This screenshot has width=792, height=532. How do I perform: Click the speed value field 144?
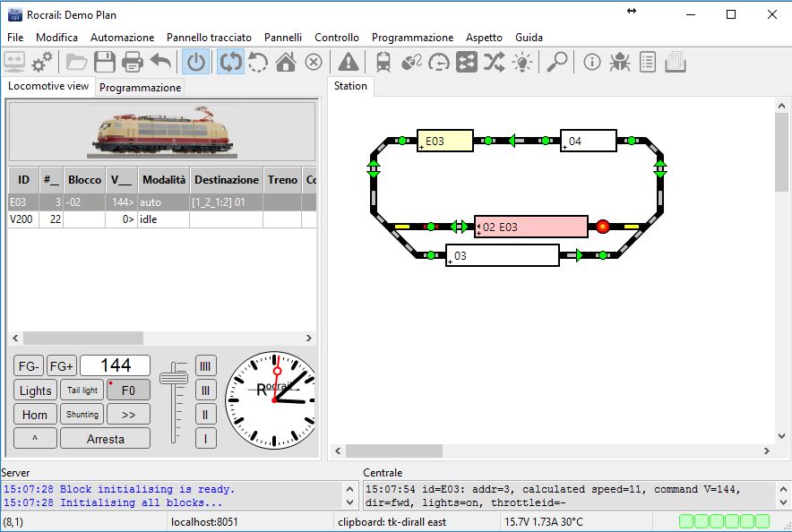(x=116, y=365)
